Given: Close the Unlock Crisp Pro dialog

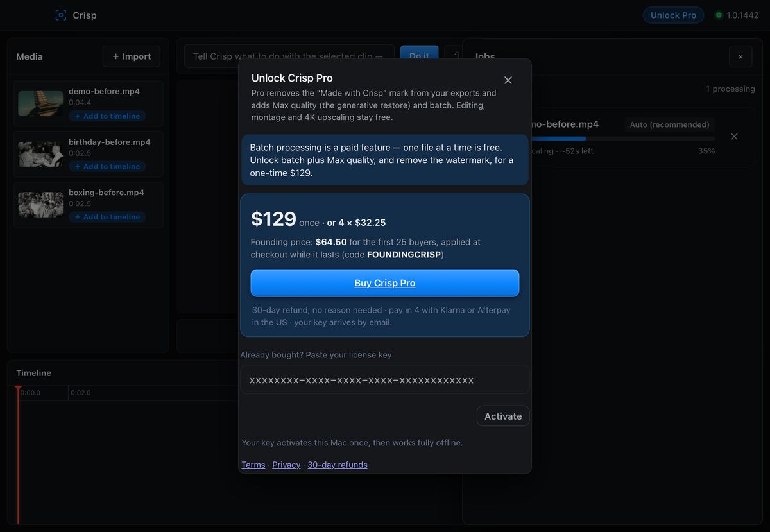Looking at the screenshot, I should click(508, 80).
